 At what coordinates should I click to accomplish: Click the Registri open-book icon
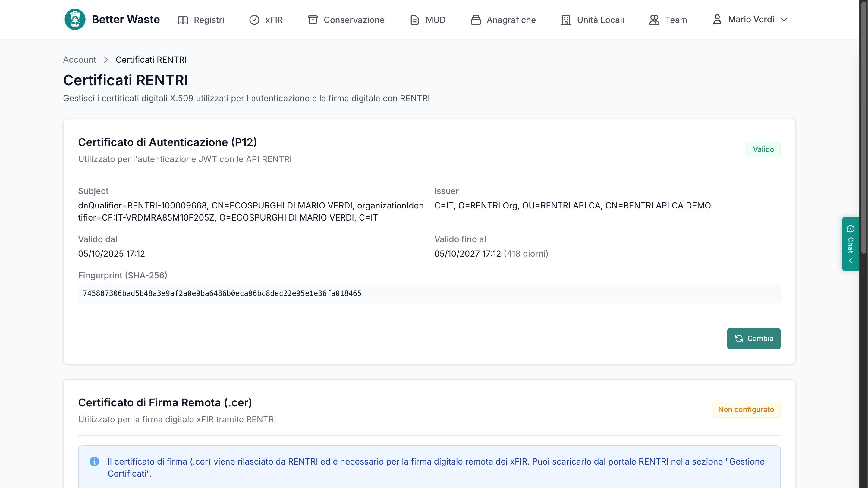pos(183,20)
